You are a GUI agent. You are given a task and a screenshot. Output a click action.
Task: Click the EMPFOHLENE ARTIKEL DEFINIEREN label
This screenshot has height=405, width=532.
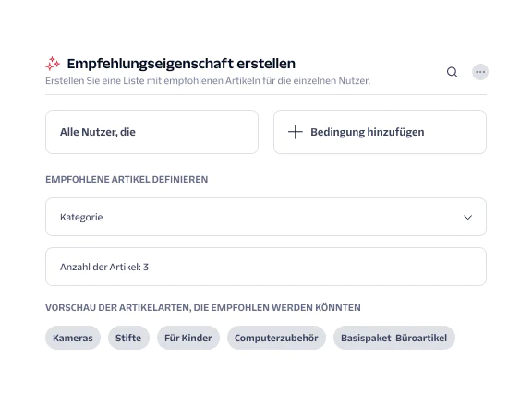pos(127,179)
